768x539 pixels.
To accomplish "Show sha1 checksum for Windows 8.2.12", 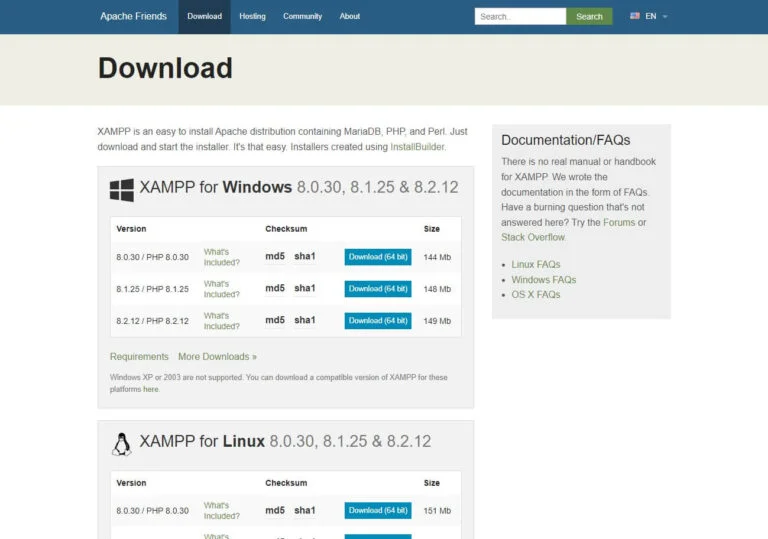I will [305, 320].
